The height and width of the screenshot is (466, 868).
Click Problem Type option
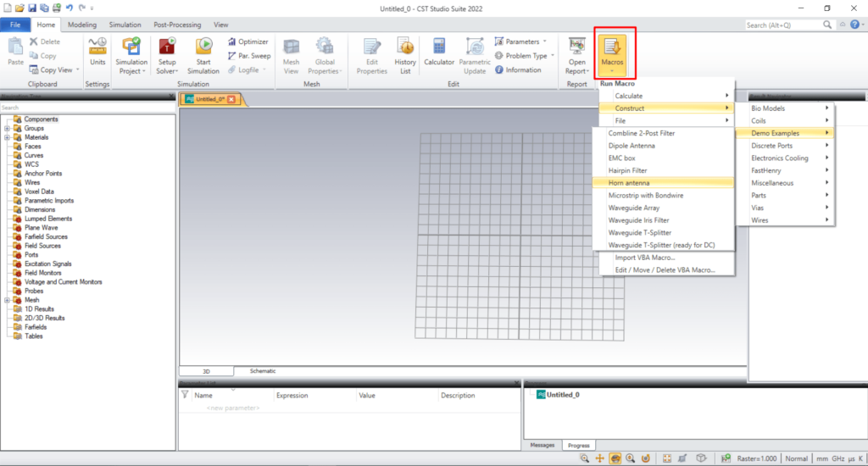(x=524, y=56)
